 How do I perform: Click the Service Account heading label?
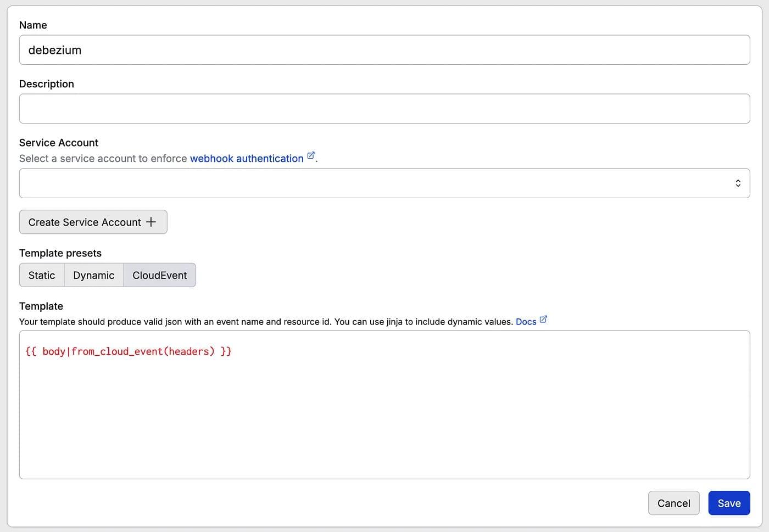pos(59,143)
